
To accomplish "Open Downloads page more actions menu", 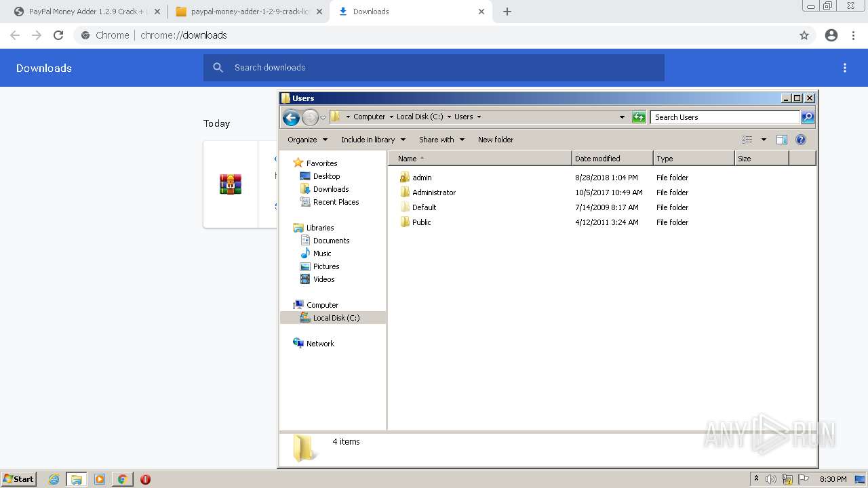I will pos(845,68).
